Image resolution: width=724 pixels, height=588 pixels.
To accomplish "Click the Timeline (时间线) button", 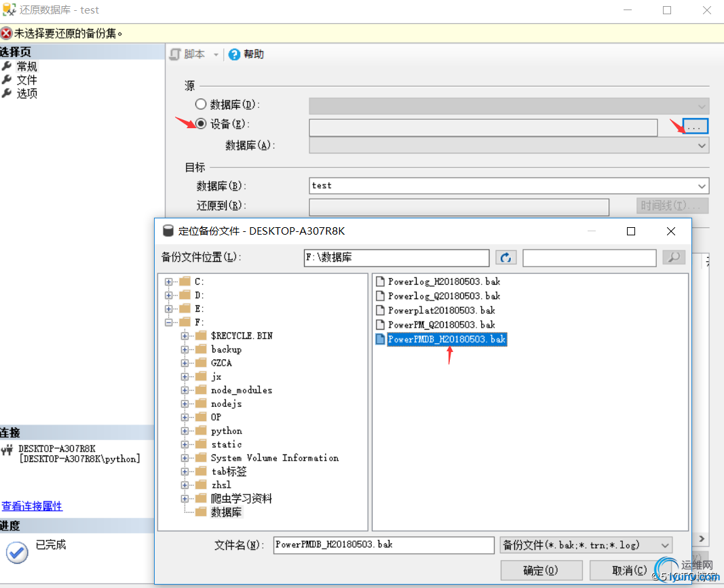I will coord(672,205).
